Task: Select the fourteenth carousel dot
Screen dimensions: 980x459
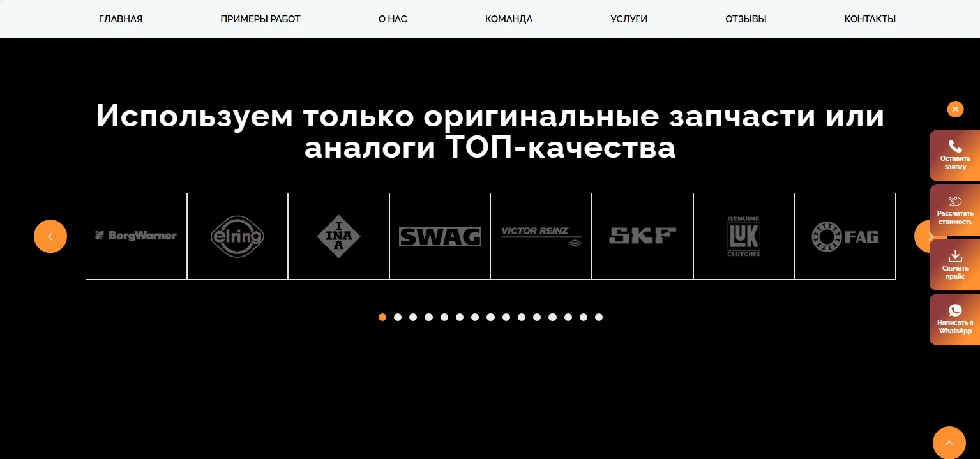Action: 584,317
